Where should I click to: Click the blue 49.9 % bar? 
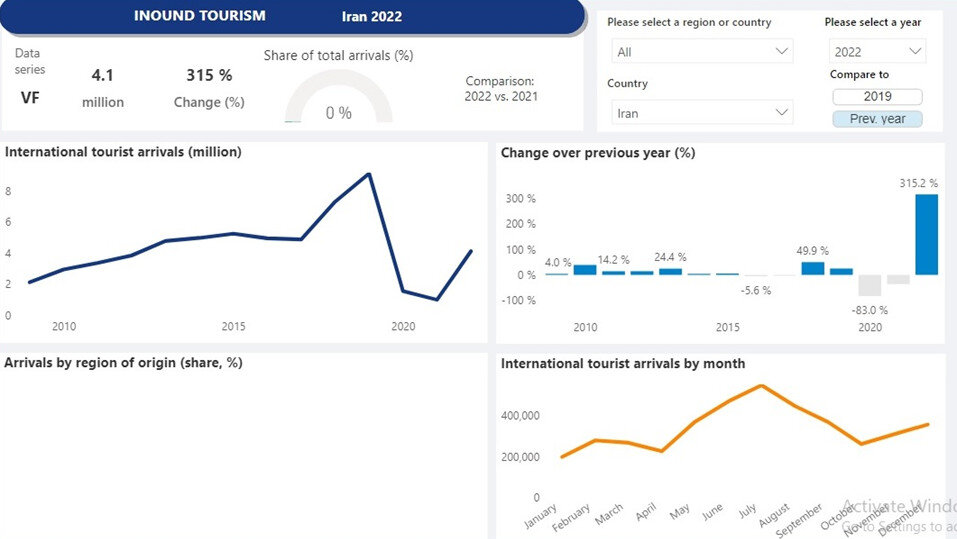(813, 268)
